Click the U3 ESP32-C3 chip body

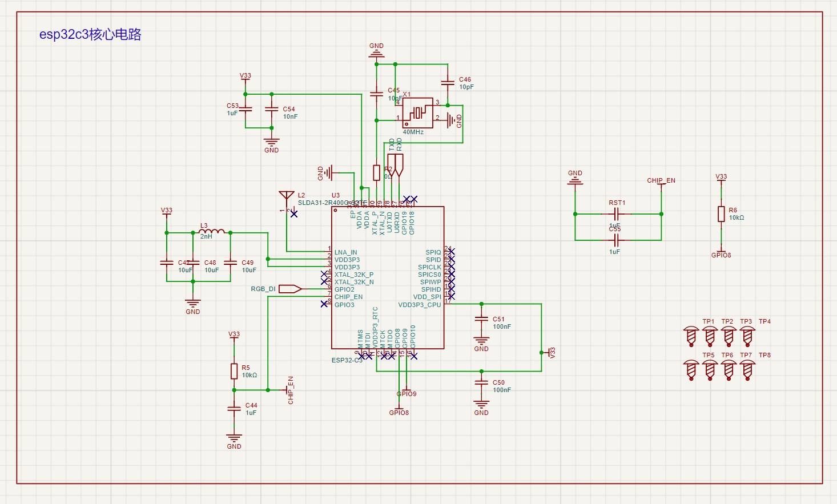388,277
